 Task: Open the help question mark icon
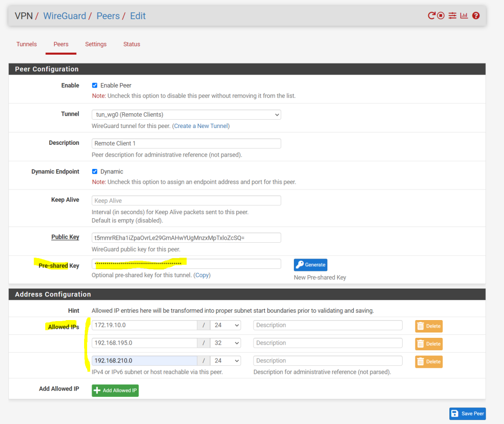(476, 15)
